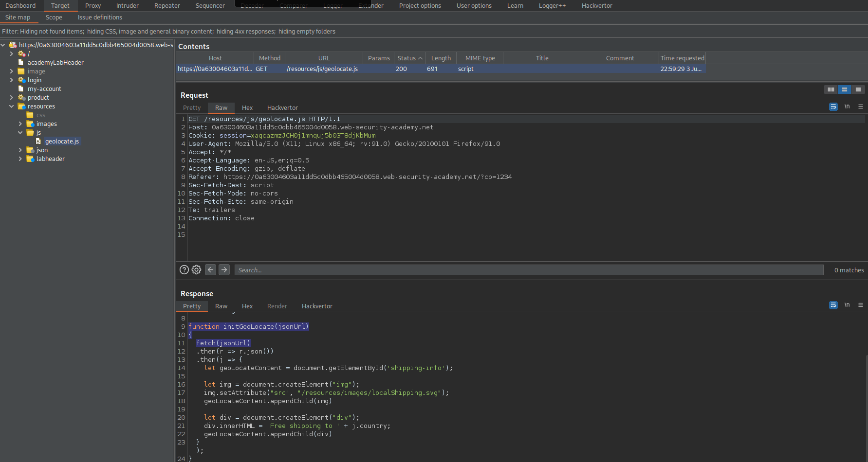
Task: Expand the product node
Action: [x=12, y=97]
